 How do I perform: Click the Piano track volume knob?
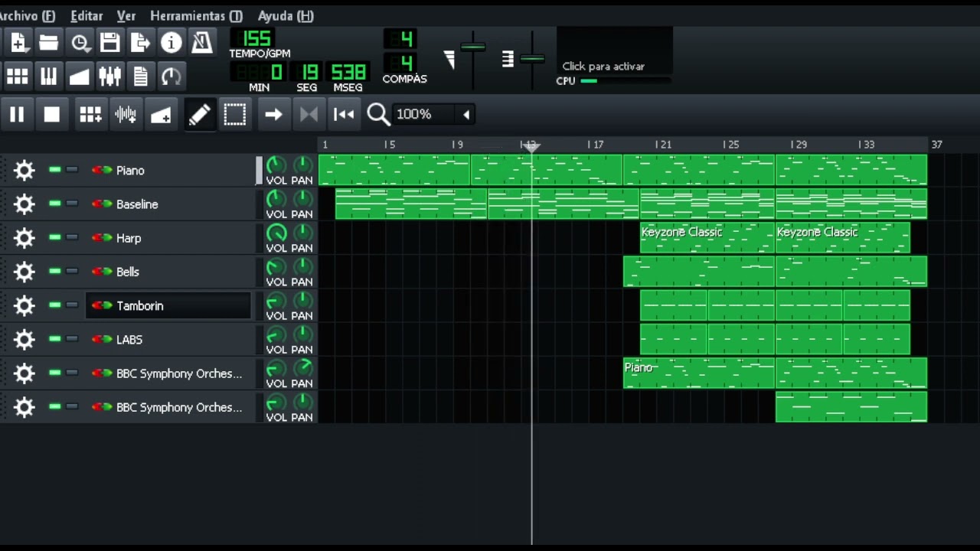[x=276, y=165]
